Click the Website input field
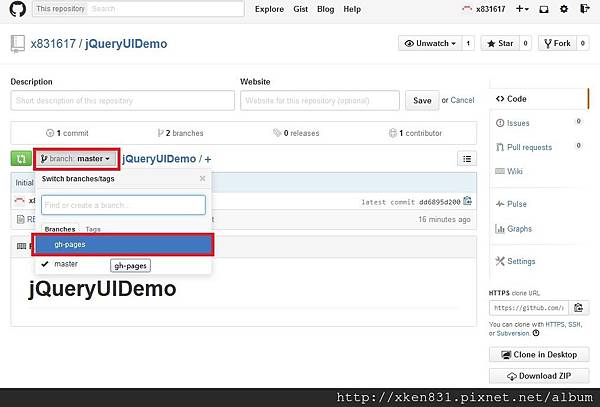The image size is (600, 407). point(320,101)
